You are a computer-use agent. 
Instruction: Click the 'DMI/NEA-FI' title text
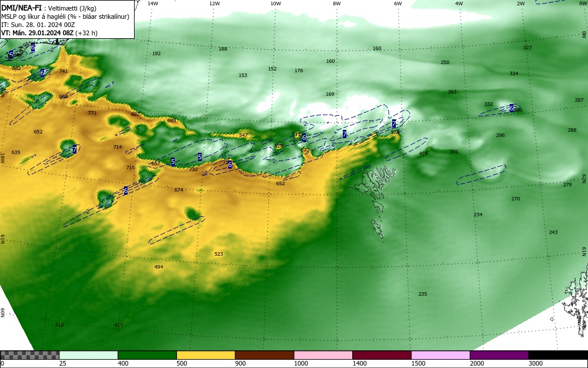click(x=21, y=8)
